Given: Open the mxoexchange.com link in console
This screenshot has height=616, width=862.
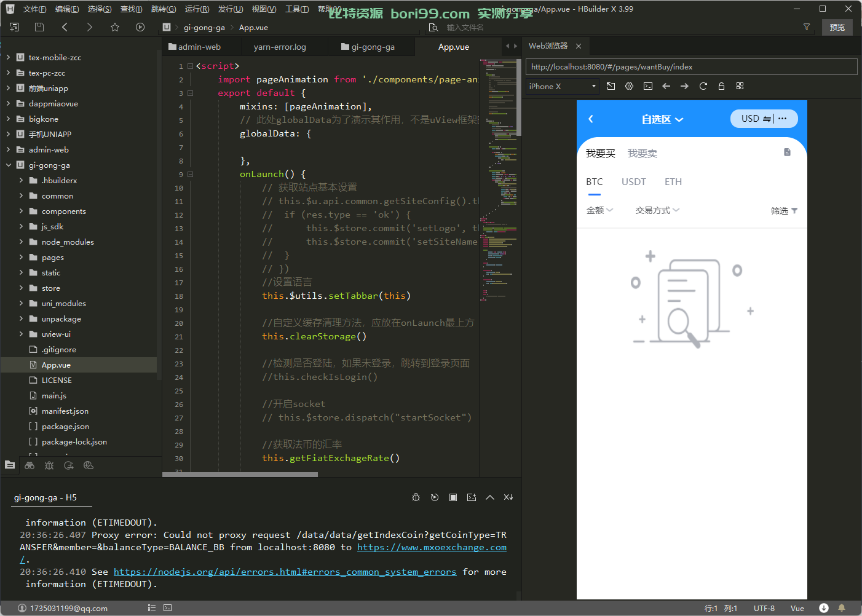Looking at the screenshot, I should pyautogui.click(x=432, y=547).
